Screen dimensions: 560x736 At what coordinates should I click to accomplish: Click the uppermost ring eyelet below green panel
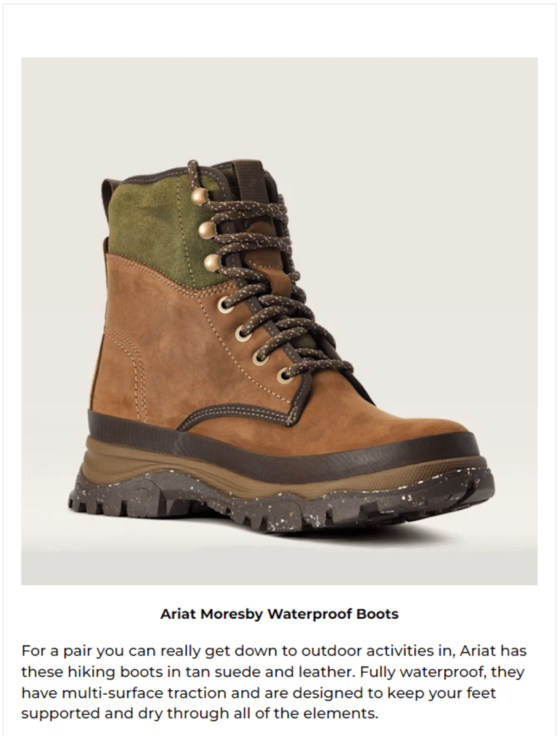pos(225,306)
